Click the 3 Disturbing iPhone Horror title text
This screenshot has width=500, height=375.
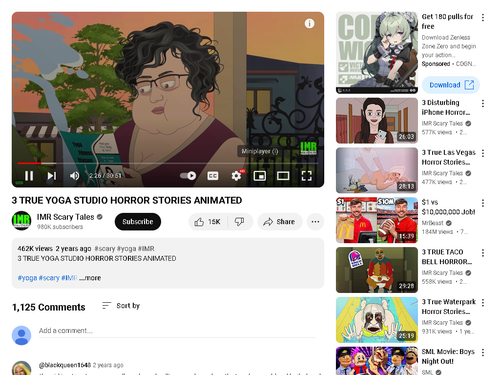446,107
